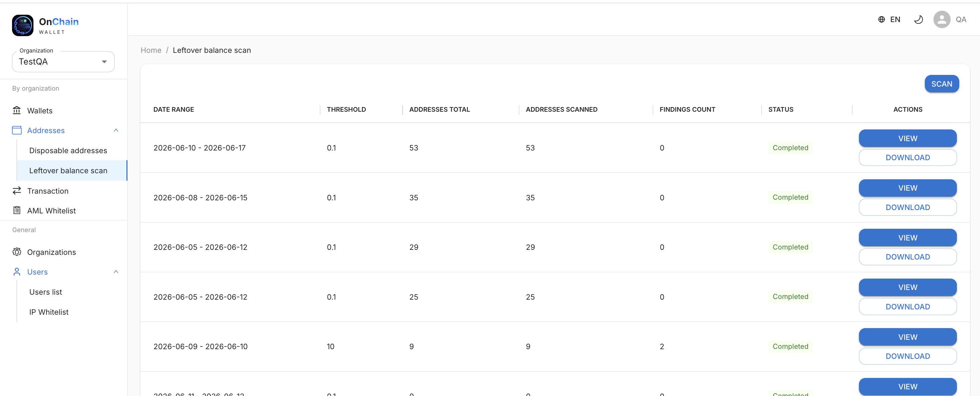
Task: Click the THRESHOLD column header
Action: point(346,109)
